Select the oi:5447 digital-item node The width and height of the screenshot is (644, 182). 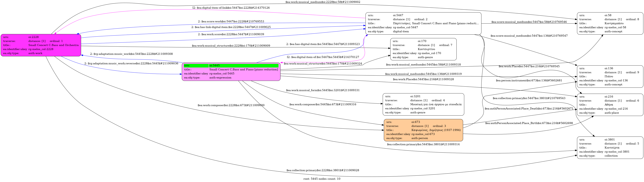423,24
